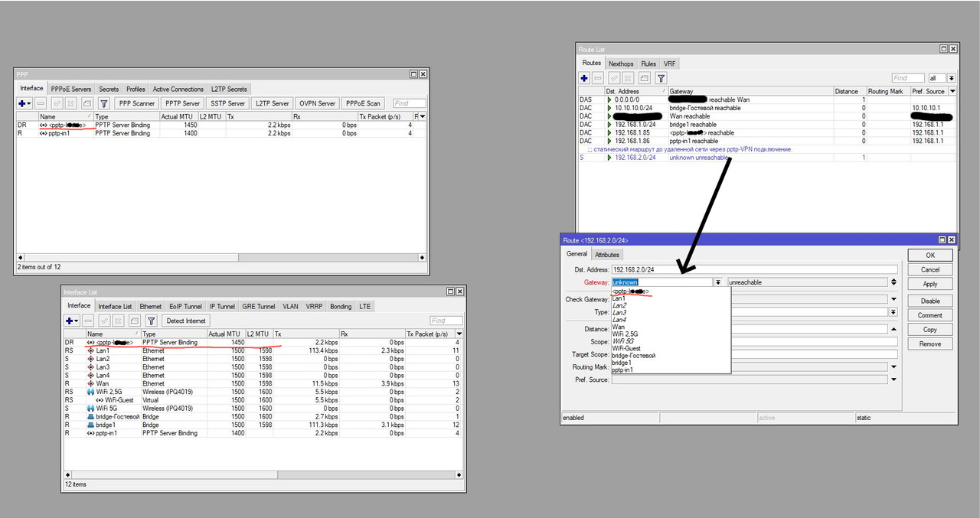
Task: Select pptp-in1 from the gateway dropdown list
Action: [x=622, y=370]
